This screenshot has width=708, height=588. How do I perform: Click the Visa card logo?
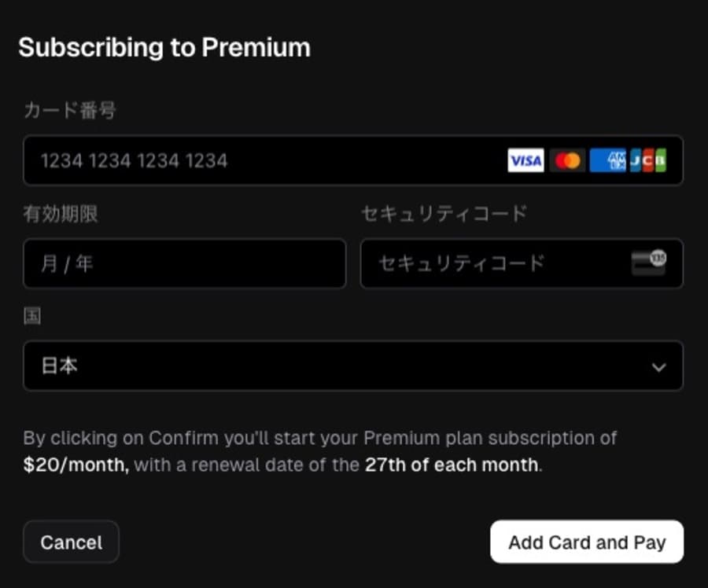coord(525,160)
